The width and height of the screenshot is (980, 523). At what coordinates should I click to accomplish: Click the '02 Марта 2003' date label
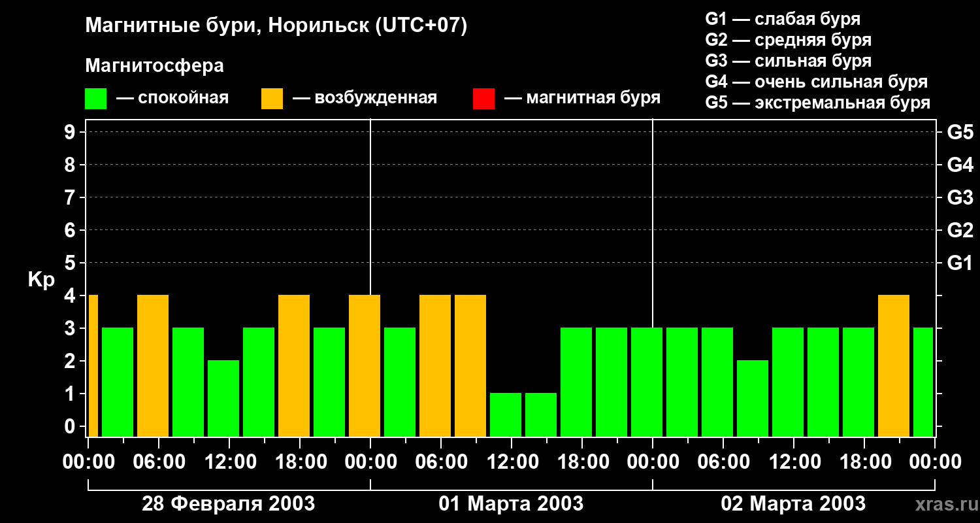click(x=793, y=504)
